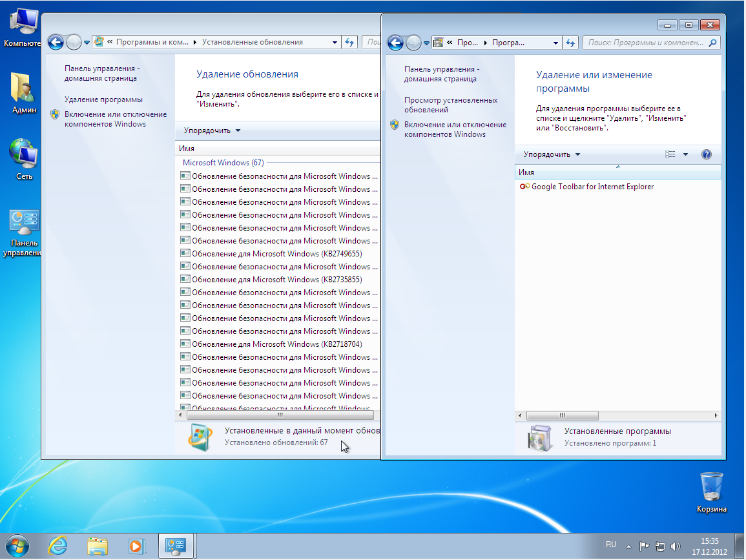Open address bar dropdown in Installed Updates window
The height and width of the screenshot is (560, 746).
335,43
